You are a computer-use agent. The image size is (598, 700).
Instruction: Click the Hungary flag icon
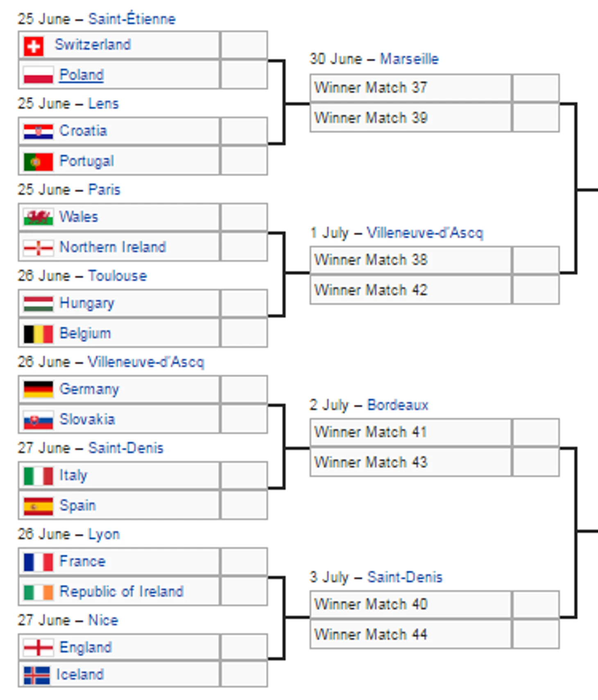click(38, 304)
